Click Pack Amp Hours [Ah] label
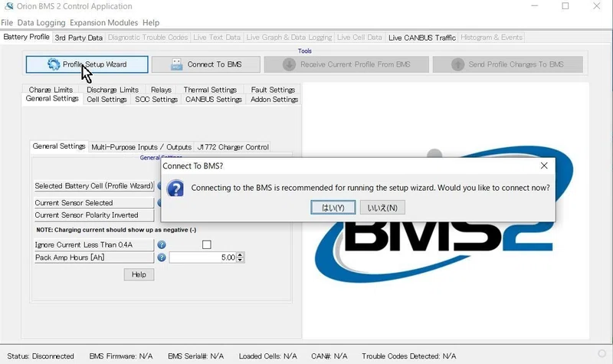The width and height of the screenshot is (613, 364). [93, 257]
